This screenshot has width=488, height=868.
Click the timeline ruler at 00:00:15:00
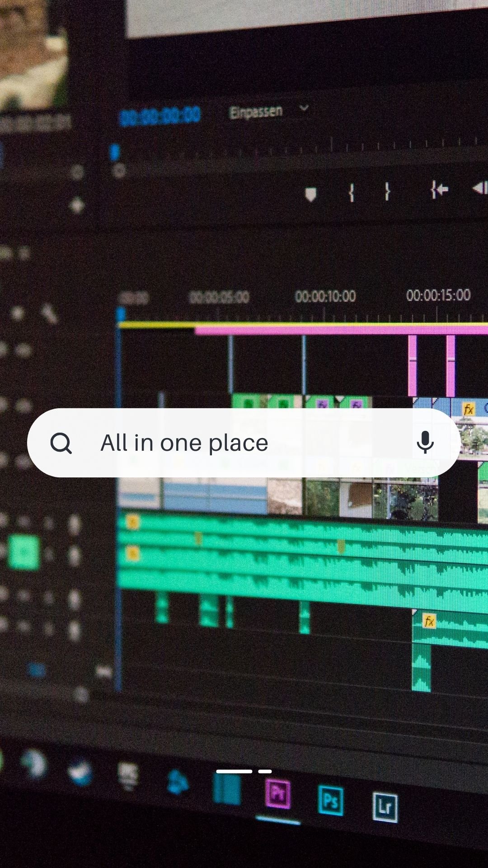(x=438, y=295)
